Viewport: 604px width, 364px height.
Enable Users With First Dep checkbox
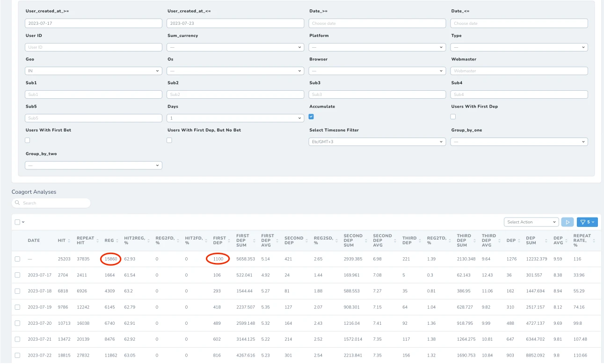click(453, 116)
